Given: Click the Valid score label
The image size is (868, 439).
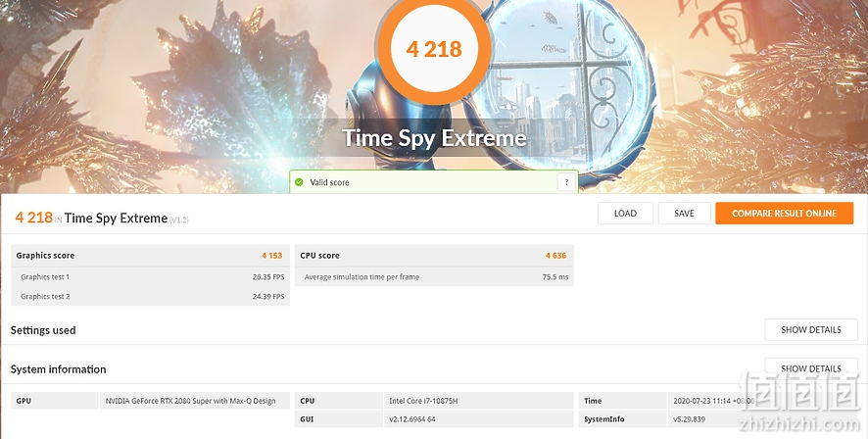Looking at the screenshot, I should tap(329, 182).
